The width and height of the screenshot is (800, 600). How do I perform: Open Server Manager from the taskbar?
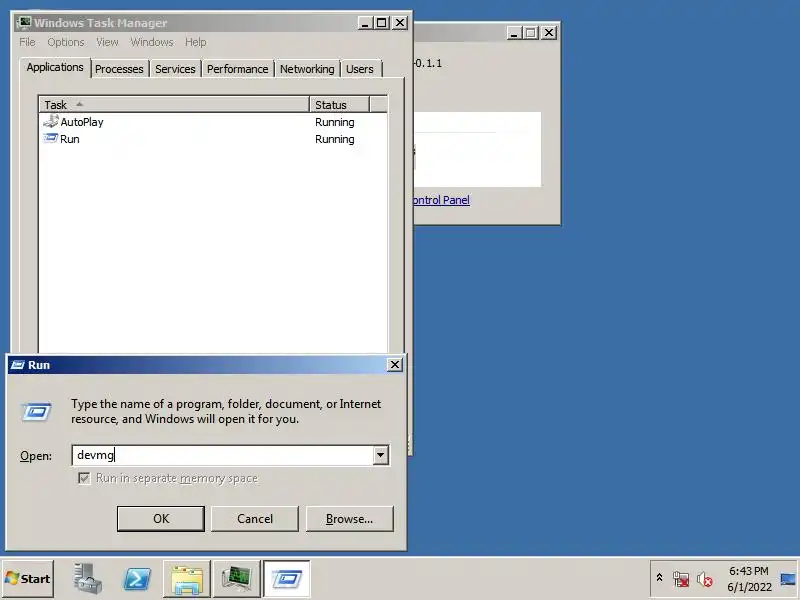[87, 578]
